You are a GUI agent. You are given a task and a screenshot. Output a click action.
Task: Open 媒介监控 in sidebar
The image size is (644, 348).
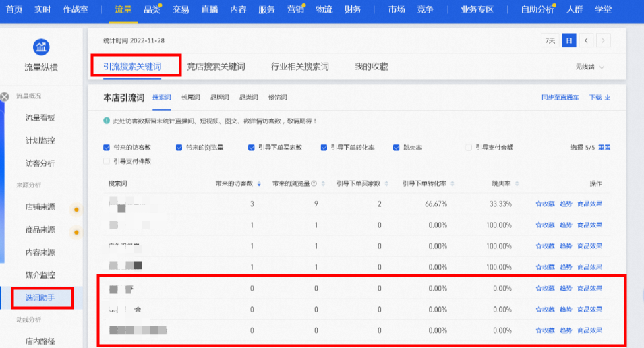(40, 275)
